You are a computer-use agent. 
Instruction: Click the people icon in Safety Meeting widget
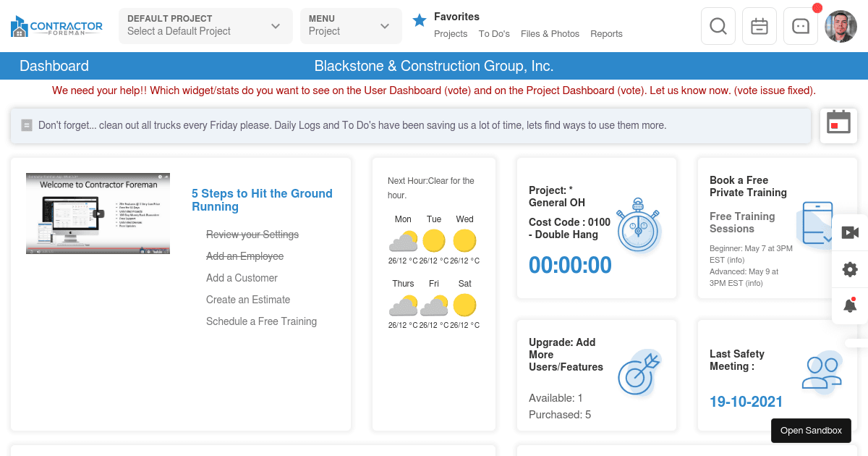(822, 371)
